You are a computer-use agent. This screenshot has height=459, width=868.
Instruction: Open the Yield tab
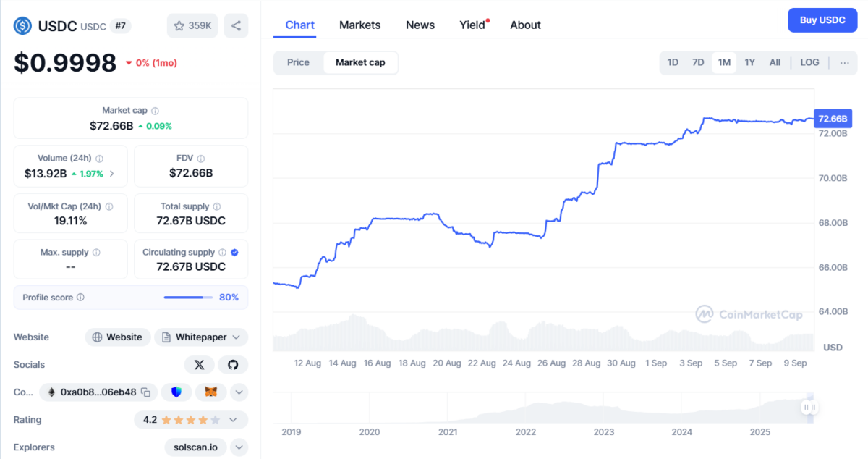coord(472,25)
